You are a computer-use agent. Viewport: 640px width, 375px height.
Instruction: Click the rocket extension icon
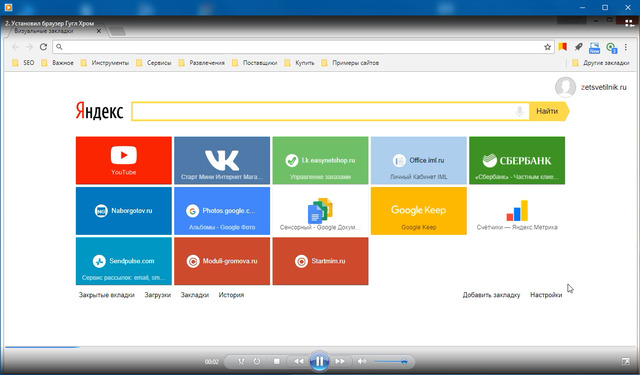[x=578, y=47]
